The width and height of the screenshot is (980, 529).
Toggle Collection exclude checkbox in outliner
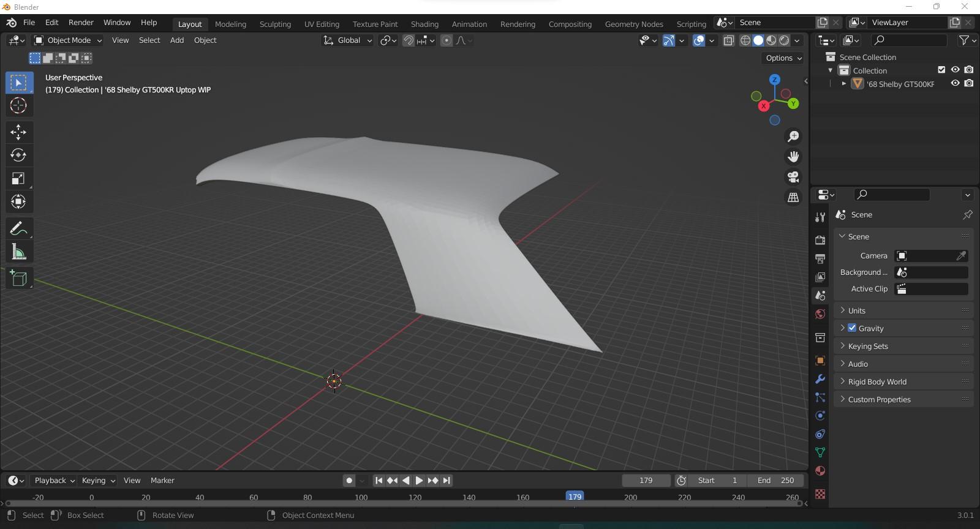pos(942,70)
